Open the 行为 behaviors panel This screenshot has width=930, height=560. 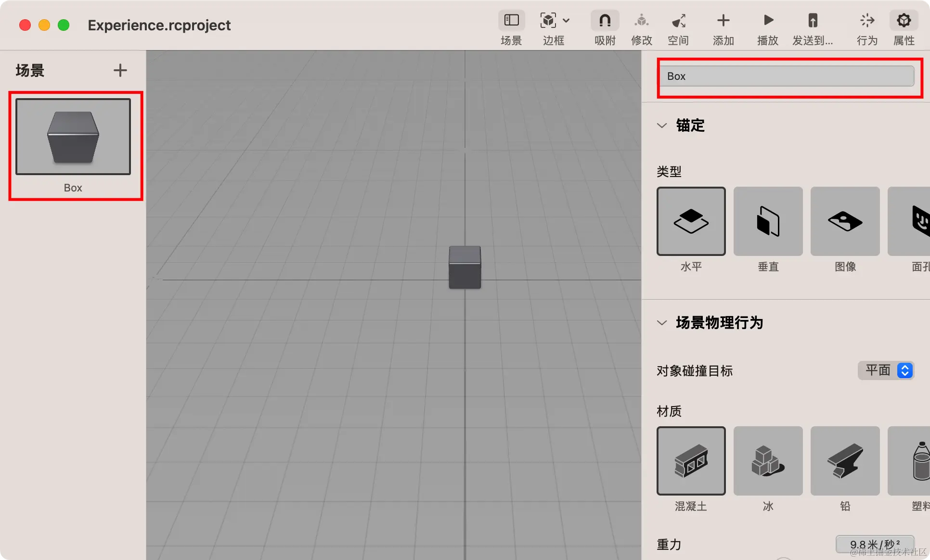point(867,21)
